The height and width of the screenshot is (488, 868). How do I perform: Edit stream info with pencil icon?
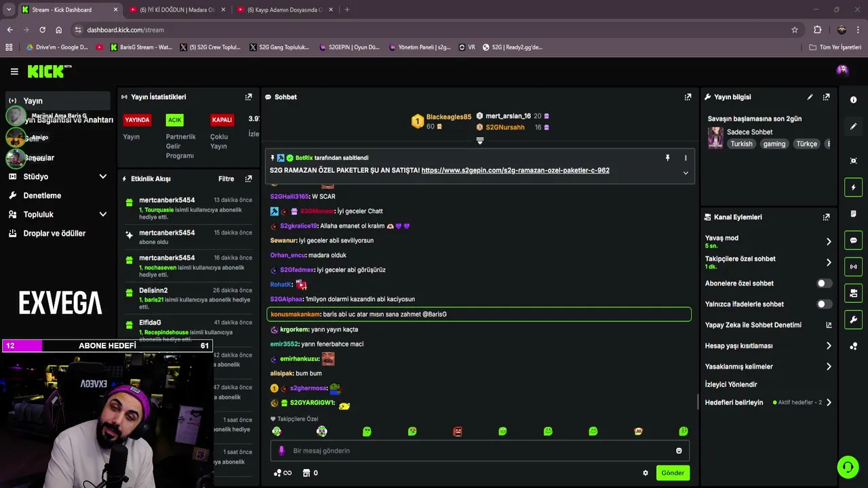click(810, 97)
